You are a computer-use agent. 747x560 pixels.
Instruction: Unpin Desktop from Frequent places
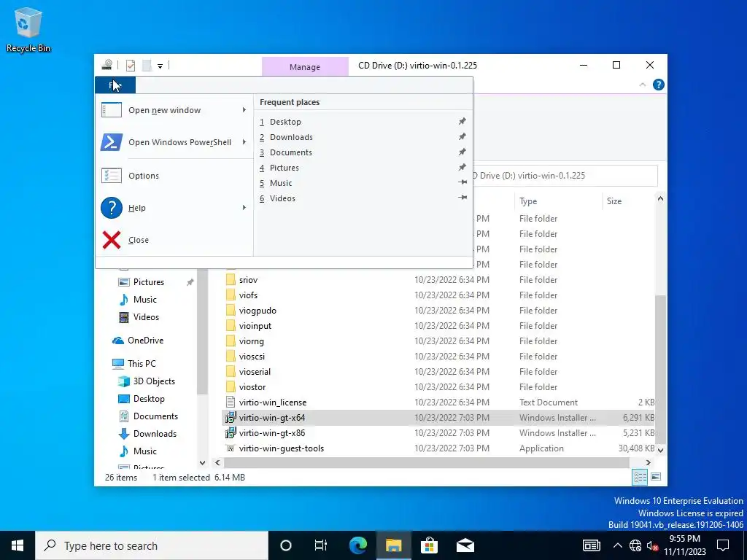tap(462, 122)
